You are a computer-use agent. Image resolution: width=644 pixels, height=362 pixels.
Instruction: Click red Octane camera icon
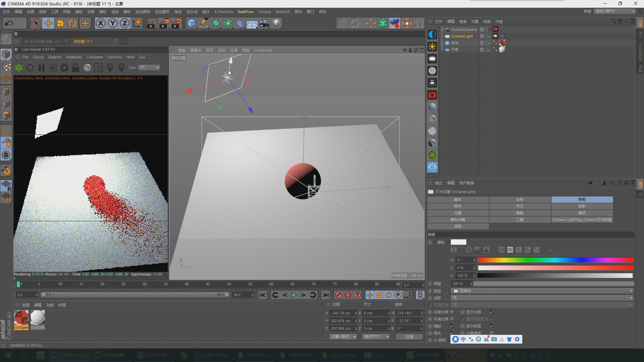(432, 95)
